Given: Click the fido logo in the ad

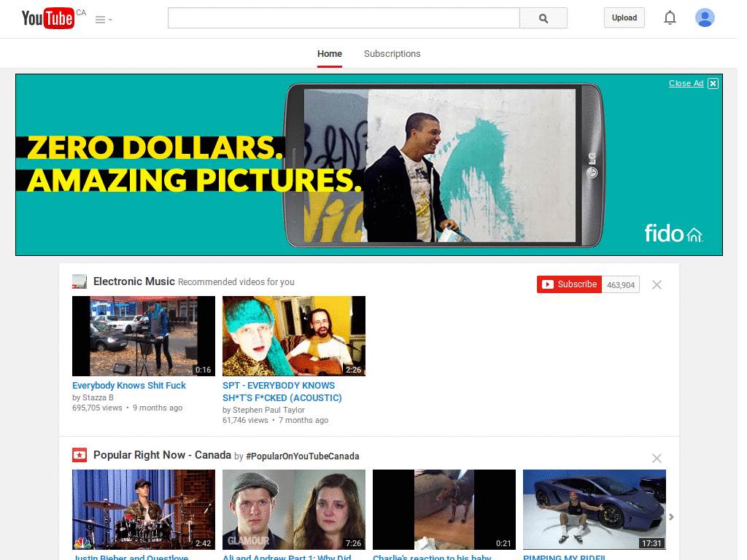Looking at the screenshot, I should point(673,233).
